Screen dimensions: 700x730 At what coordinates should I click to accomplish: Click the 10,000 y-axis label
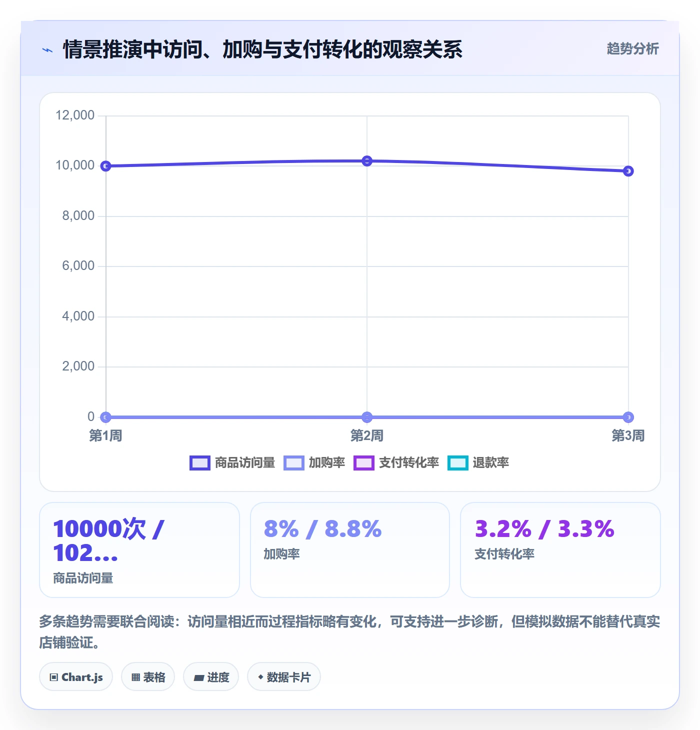[x=75, y=165]
